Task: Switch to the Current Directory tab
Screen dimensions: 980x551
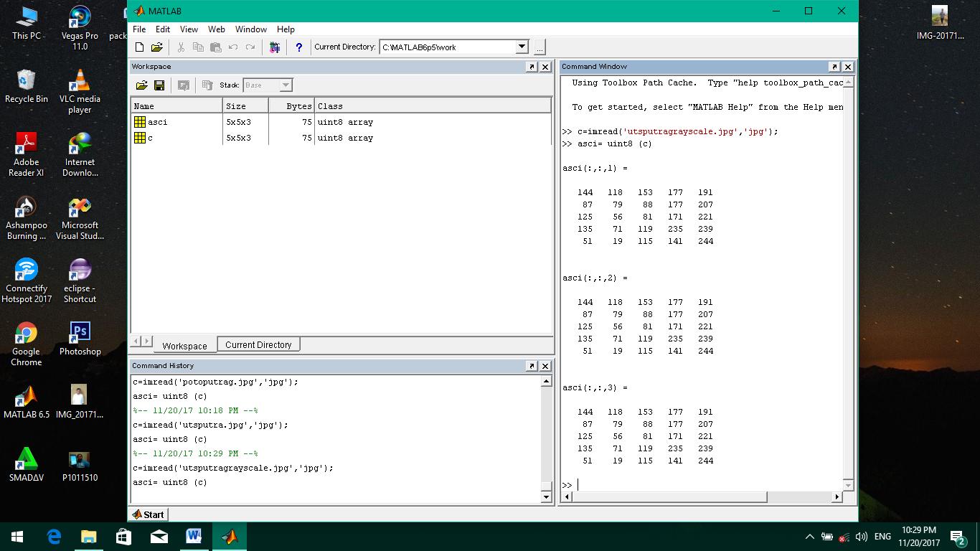Action: click(x=258, y=344)
